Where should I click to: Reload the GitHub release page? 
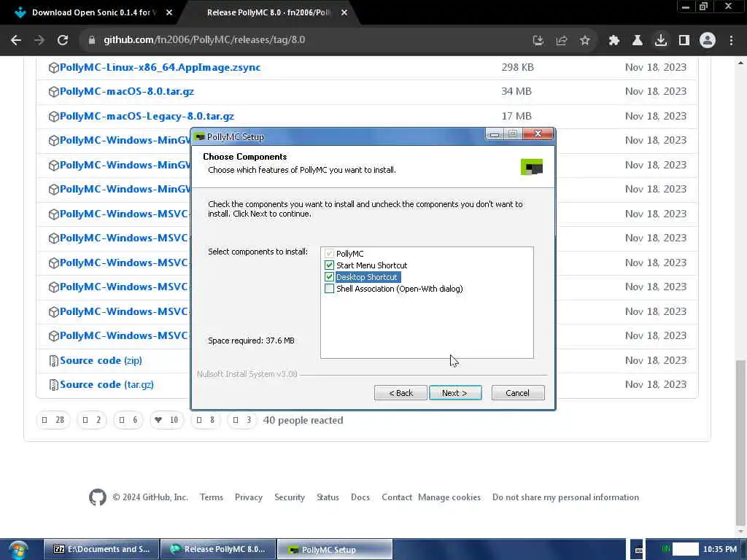63,40
